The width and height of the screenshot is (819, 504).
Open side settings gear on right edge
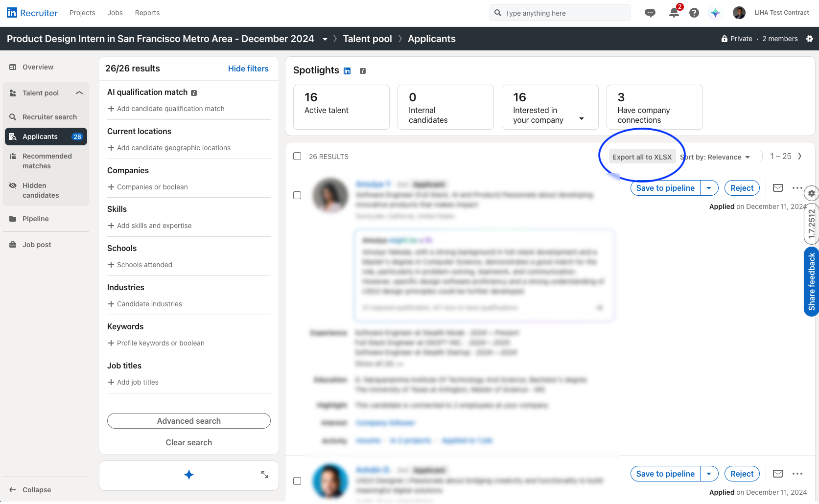811,193
